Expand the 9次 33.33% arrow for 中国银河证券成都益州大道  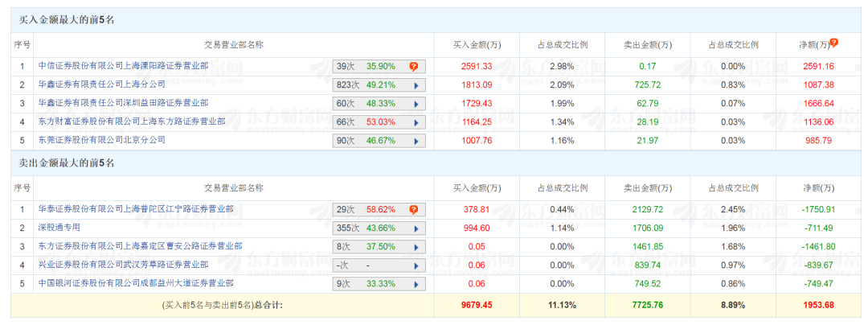(x=416, y=283)
